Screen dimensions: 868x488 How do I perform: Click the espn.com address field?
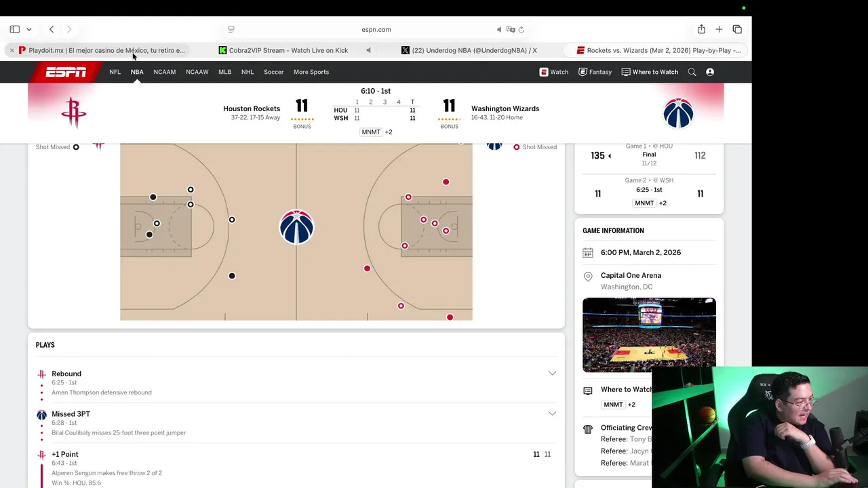tap(376, 29)
